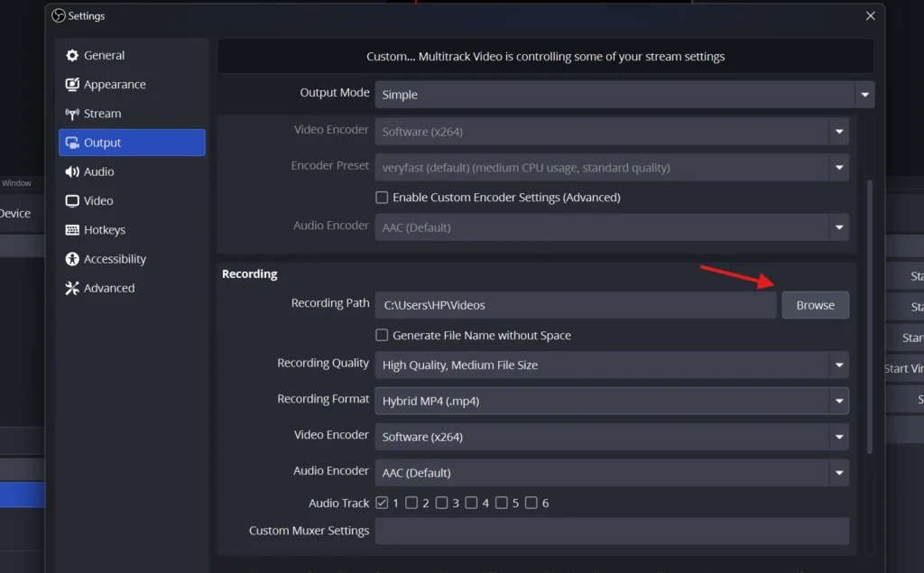Open the Appearance settings tab
This screenshot has height=573, width=924.
pos(132,84)
